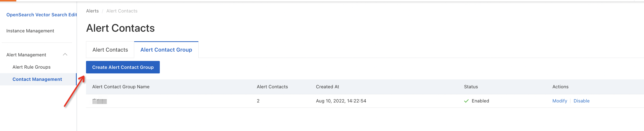644x131 pixels.
Task: Click Modify for the contact group
Action: tap(559, 101)
